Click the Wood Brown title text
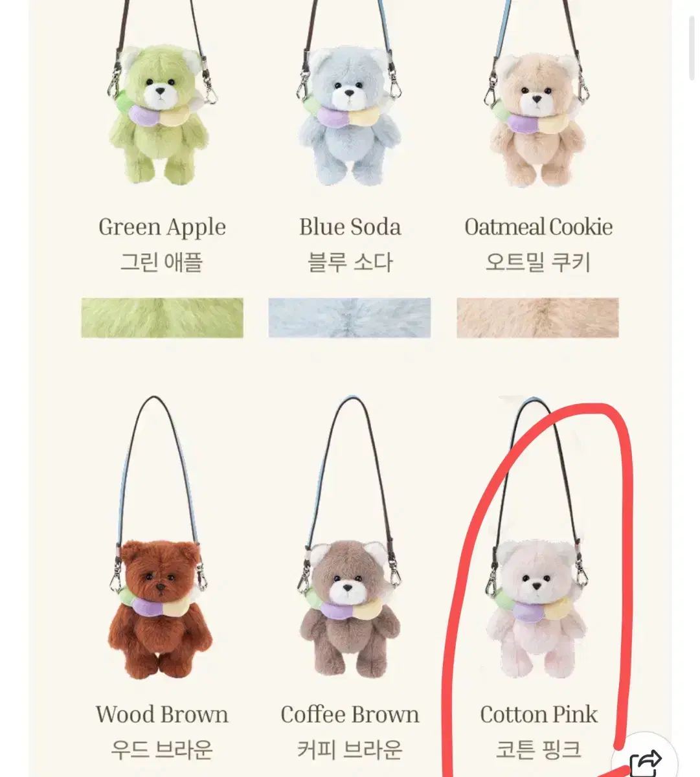The width and height of the screenshot is (700, 777). click(162, 714)
